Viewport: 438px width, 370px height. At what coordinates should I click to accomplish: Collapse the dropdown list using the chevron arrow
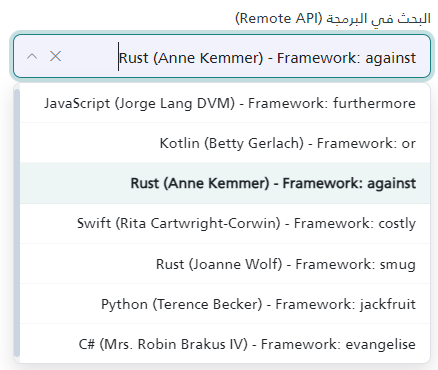pos(32,56)
